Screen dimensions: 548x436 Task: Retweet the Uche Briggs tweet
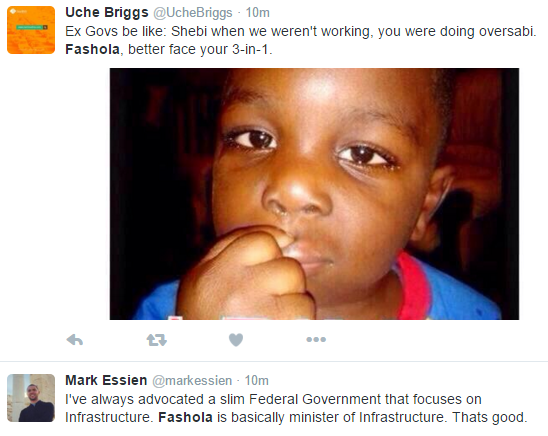(x=157, y=340)
